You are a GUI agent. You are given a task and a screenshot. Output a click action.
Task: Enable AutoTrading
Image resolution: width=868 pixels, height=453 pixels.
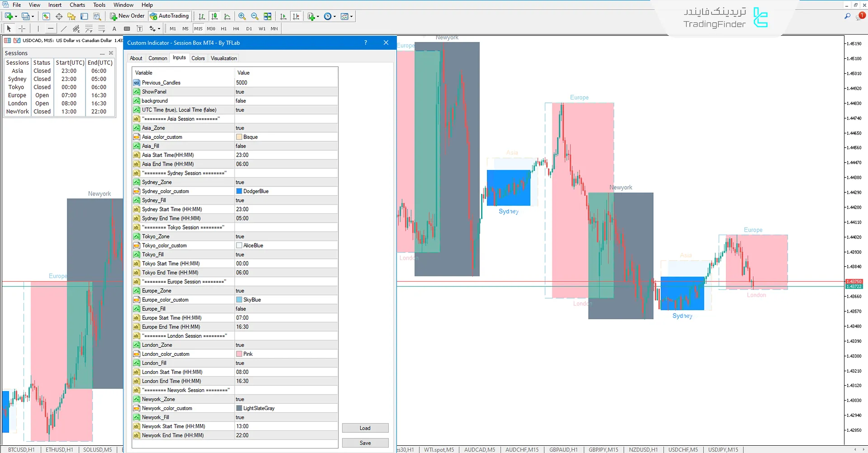tap(170, 16)
